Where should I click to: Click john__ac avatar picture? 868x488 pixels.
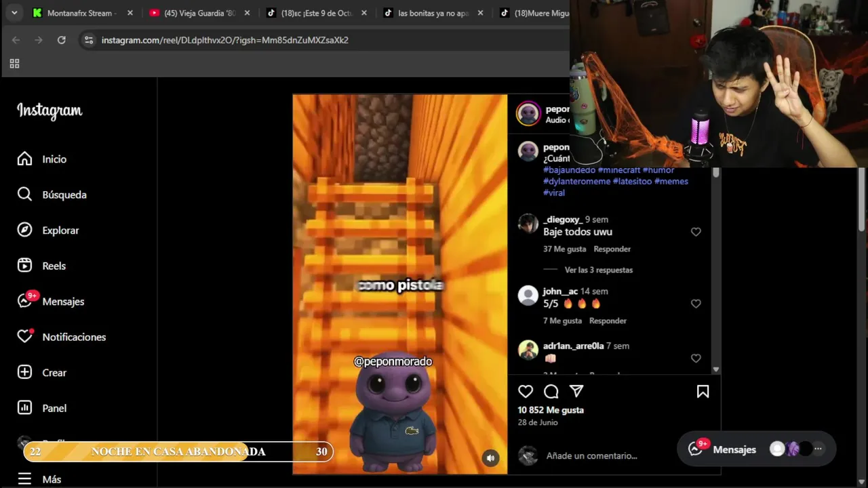(x=528, y=296)
